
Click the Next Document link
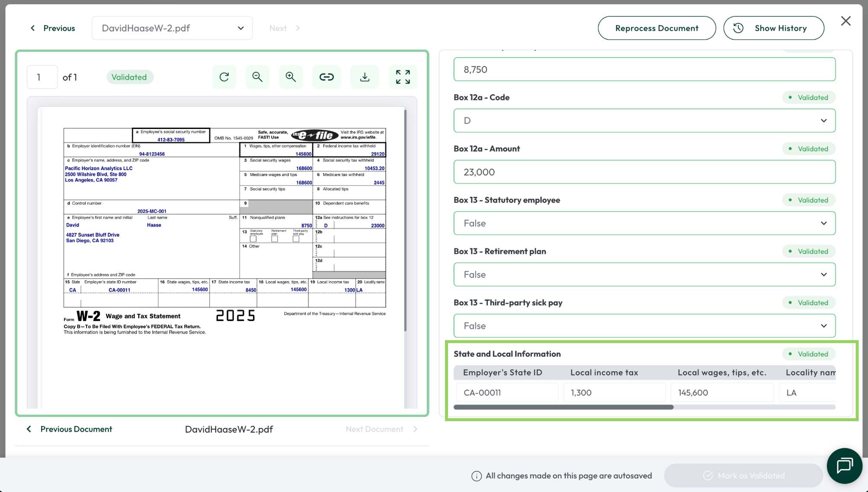(381, 429)
